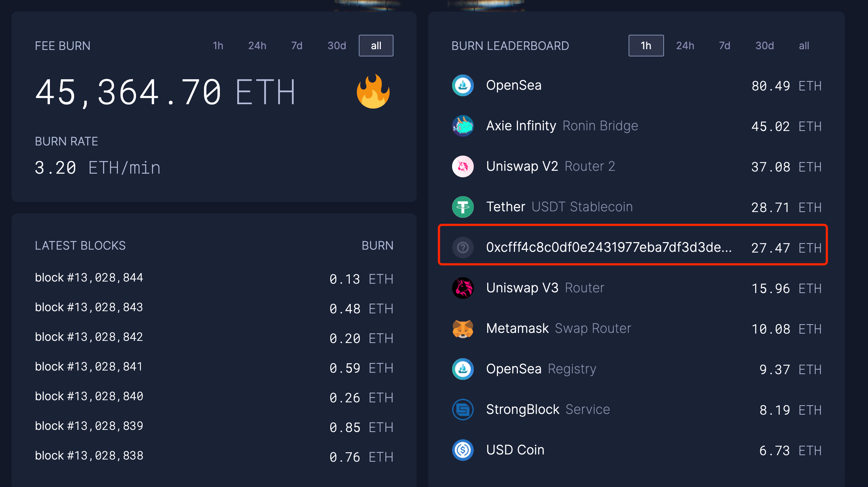Viewport: 868px width, 487px height.
Task: Open Uniswap V2 Router 2 entry
Action: click(550, 166)
